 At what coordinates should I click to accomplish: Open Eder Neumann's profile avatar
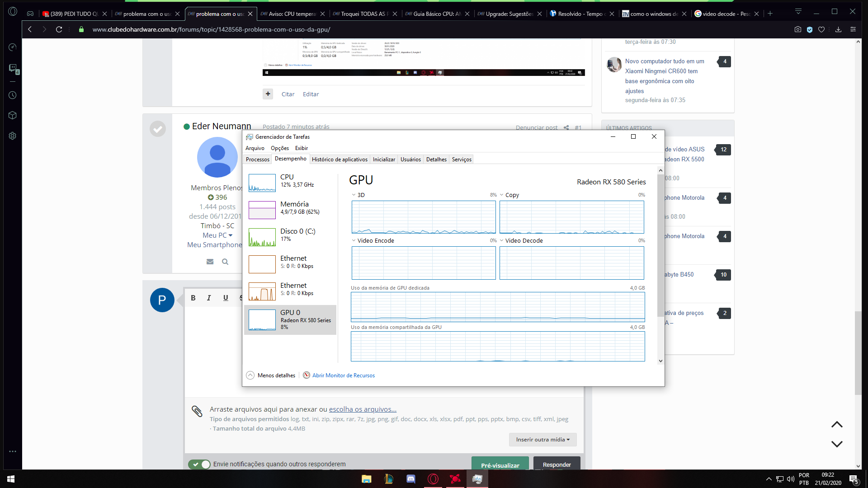tap(217, 157)
